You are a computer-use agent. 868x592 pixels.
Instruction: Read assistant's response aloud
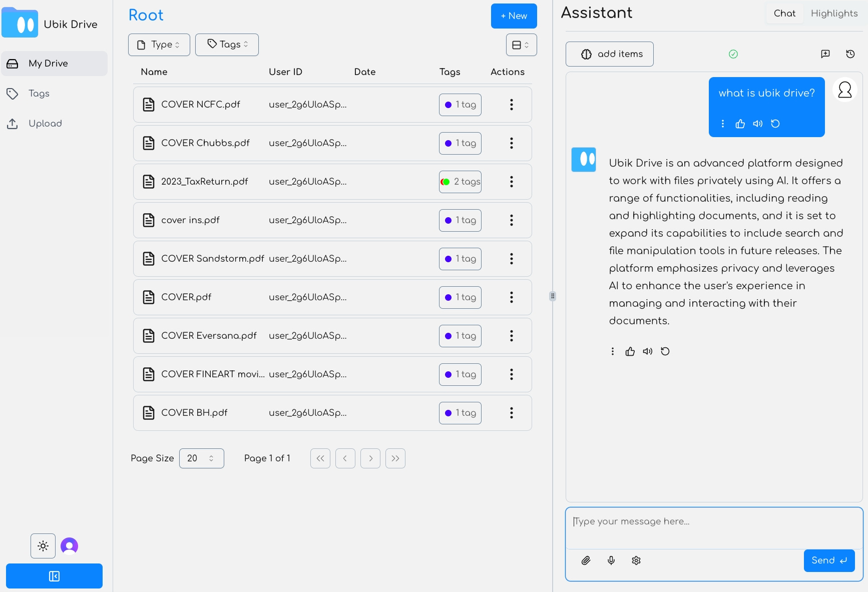(x=648, y=351)
